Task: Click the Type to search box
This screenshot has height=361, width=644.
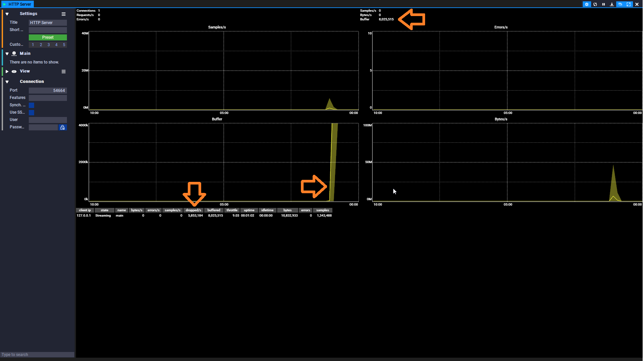Action: 37,355
